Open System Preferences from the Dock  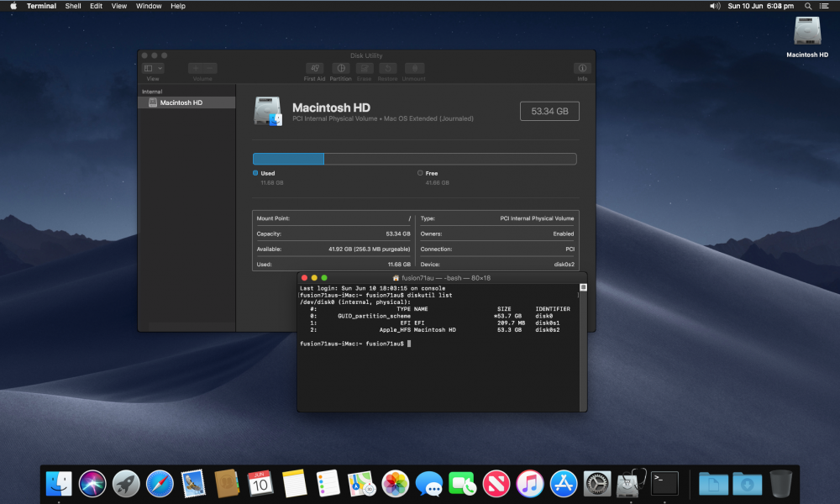click(596, 484)
